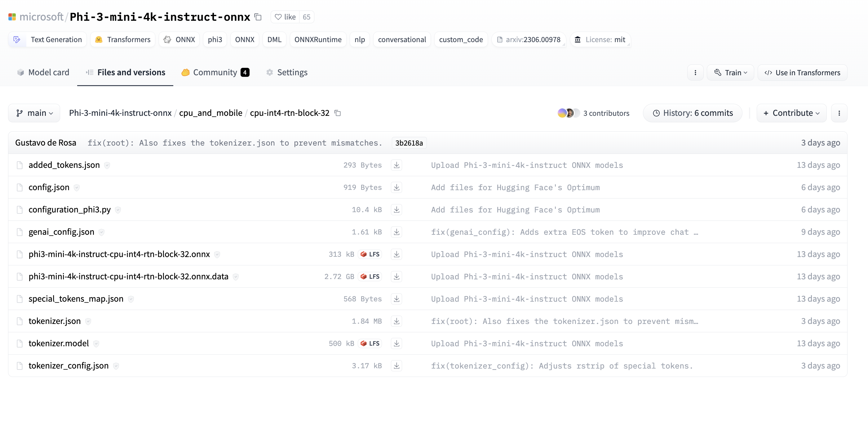Select the conversational tag
The height and width of the screenshot is (428, 868).
(x=402, y=40)
